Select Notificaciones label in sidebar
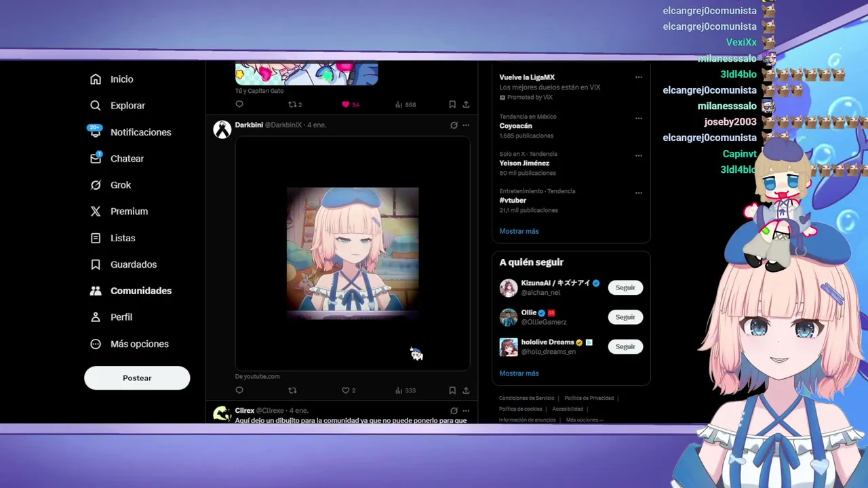The height and width of the screenshot is (488, 868). (141, 132)
